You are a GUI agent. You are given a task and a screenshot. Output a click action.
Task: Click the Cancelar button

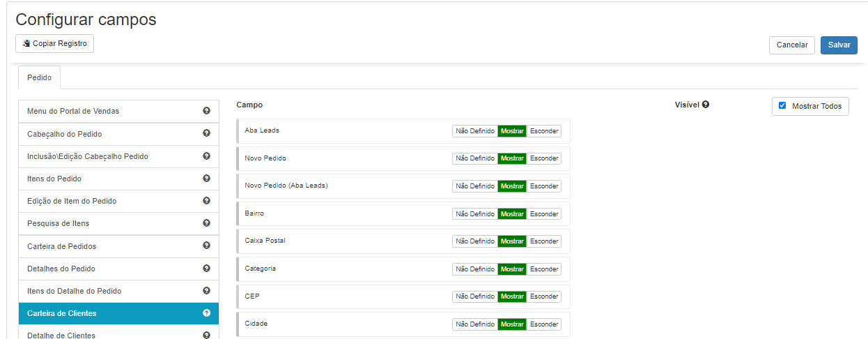click(791, 45)
